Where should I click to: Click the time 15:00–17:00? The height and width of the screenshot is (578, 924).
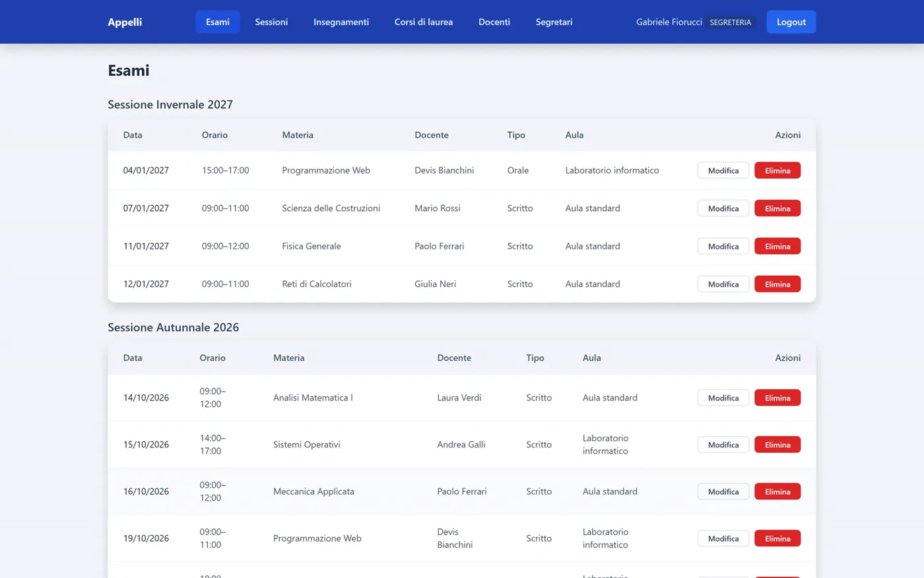[226, 170]
